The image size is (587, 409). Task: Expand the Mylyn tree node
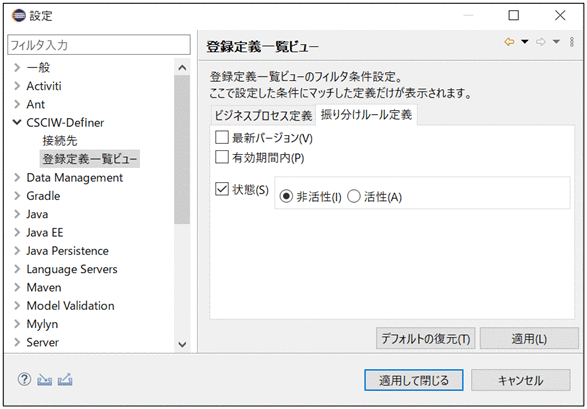17,324
